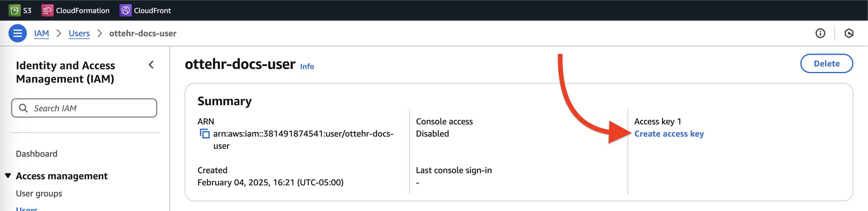Click the Delete button for this user

point(826,63)
